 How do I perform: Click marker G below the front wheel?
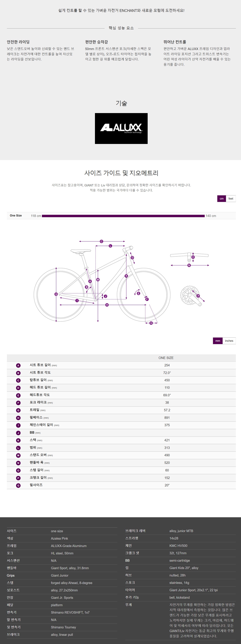(x=151, y=323)
